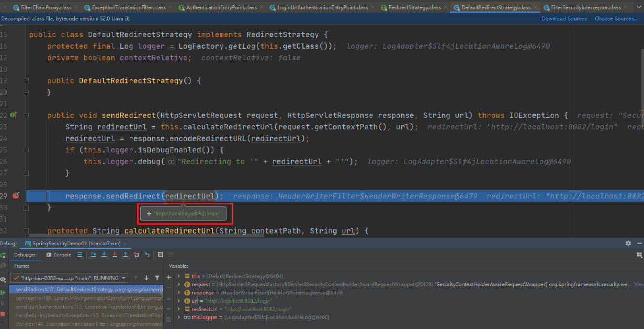Click the Step Into icon
The height and width of the screenshot is (329, 644).
pyautogui.click(x=104, y=255)
